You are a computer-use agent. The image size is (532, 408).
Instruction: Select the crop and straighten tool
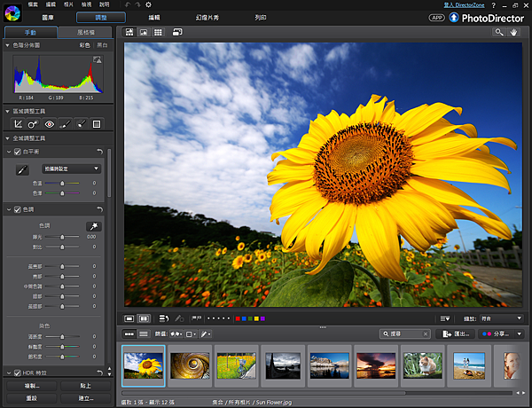[19, 124]
